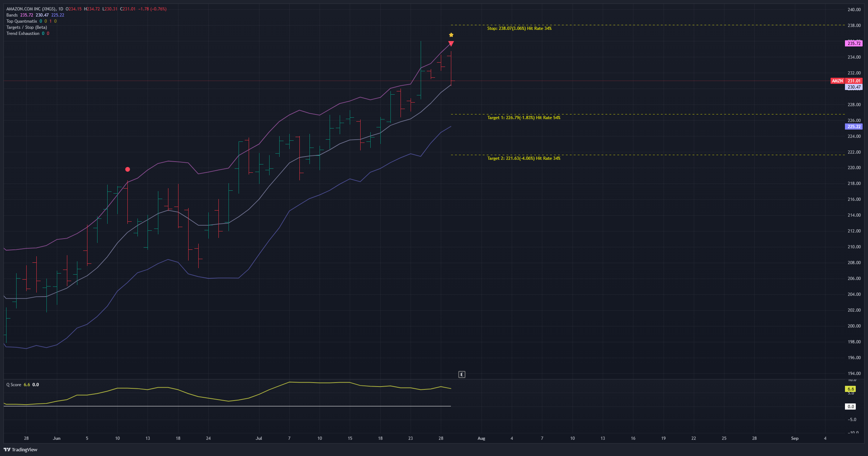Click the Q Score pane legend
Viewport: 868px width, 456px height.
14,385
